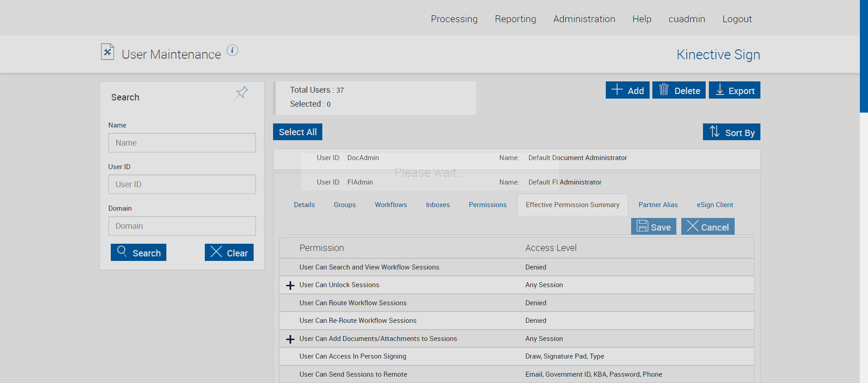Expand User Can Unlock Sessions row
Screen dimensions: 868x383
click(290, 285)
